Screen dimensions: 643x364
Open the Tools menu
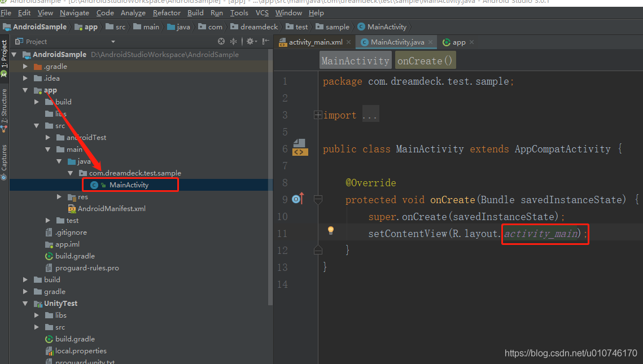click(x=239, y=13)
